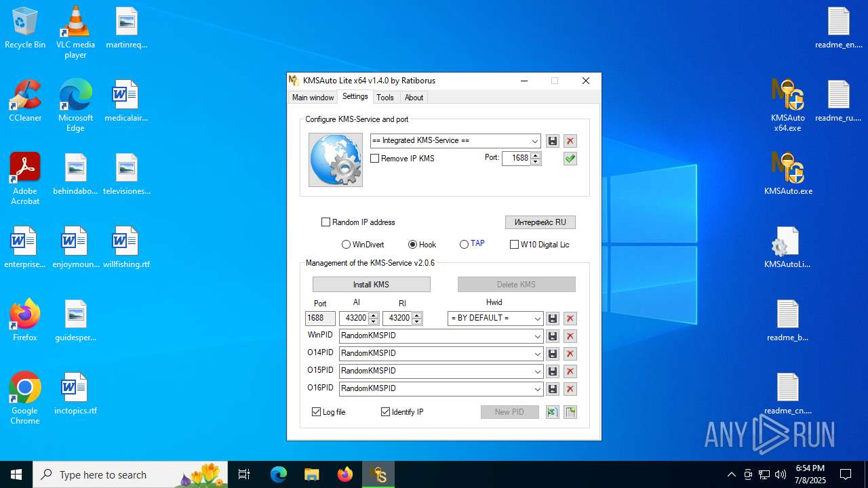Viewport: 868px width, 488px height.
Task: Open the notification center
Action: tap(846, 474)
